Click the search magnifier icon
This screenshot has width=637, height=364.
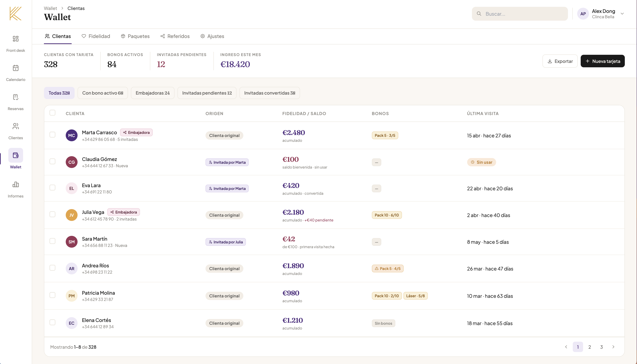(479, 14)
